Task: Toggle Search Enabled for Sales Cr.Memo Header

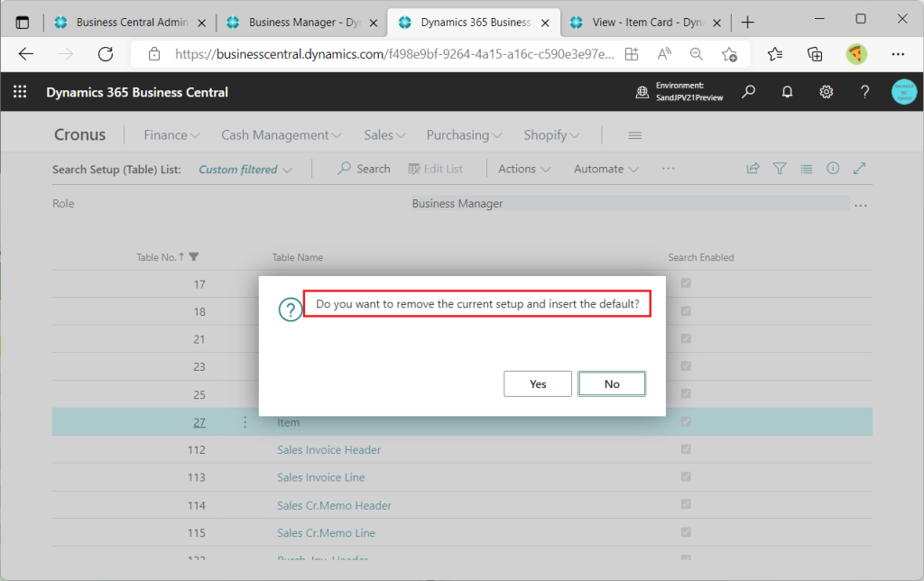Action: [686, 504]
